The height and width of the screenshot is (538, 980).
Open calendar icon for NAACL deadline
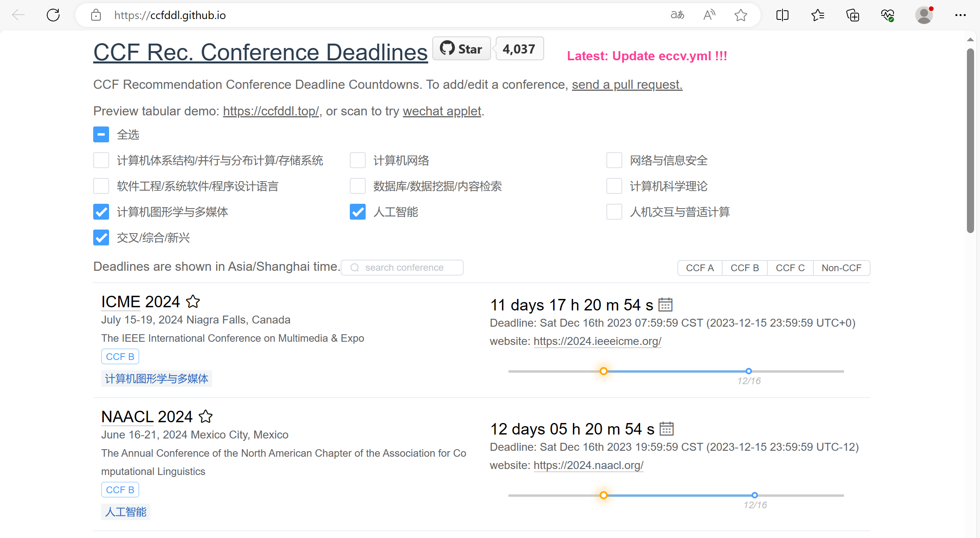(666, 429)
